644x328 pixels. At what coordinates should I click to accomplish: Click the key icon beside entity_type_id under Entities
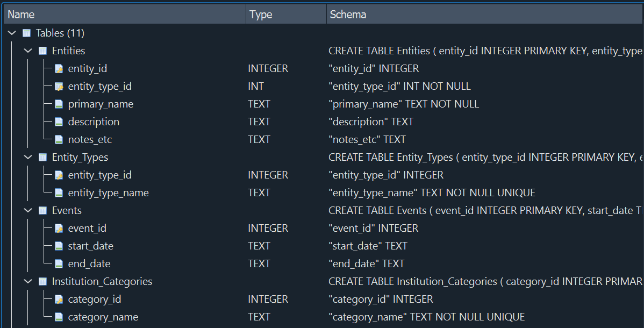pos(59,87)
